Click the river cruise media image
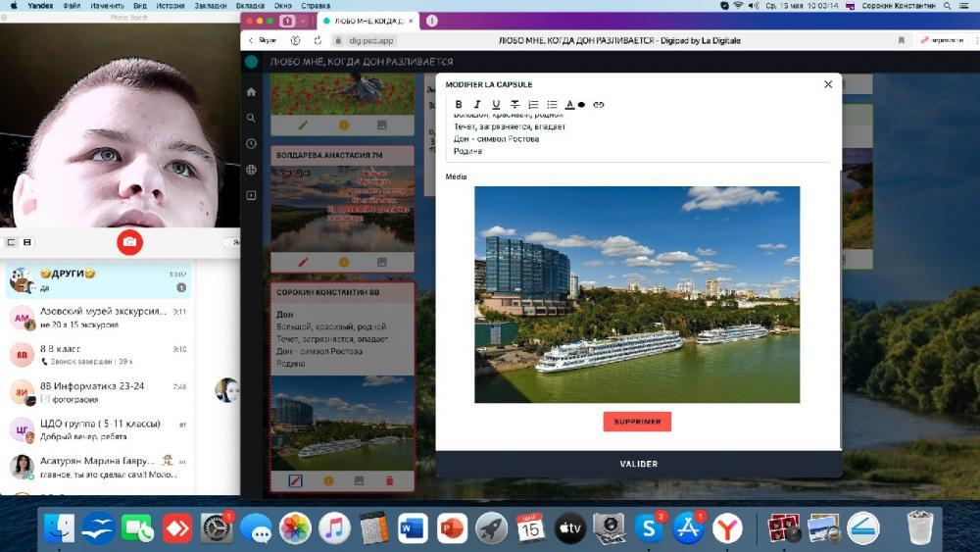The image size is (980, 552). tap(637, 294)
